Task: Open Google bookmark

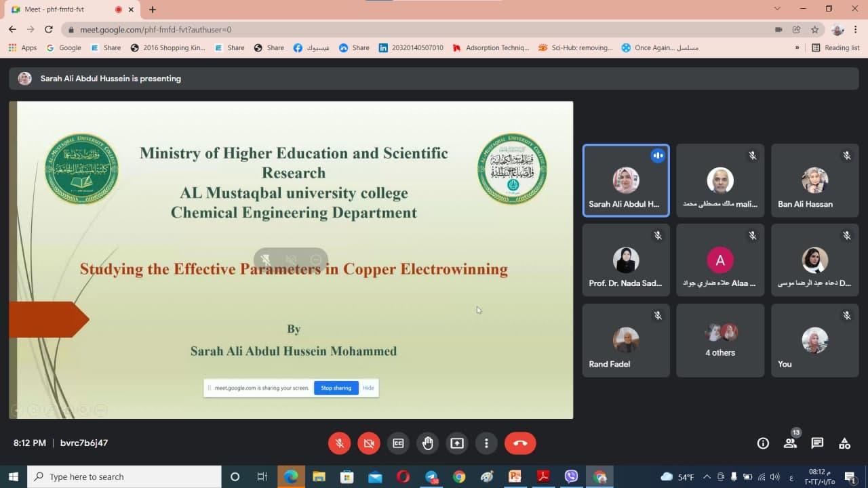Action: click(64, 47)
